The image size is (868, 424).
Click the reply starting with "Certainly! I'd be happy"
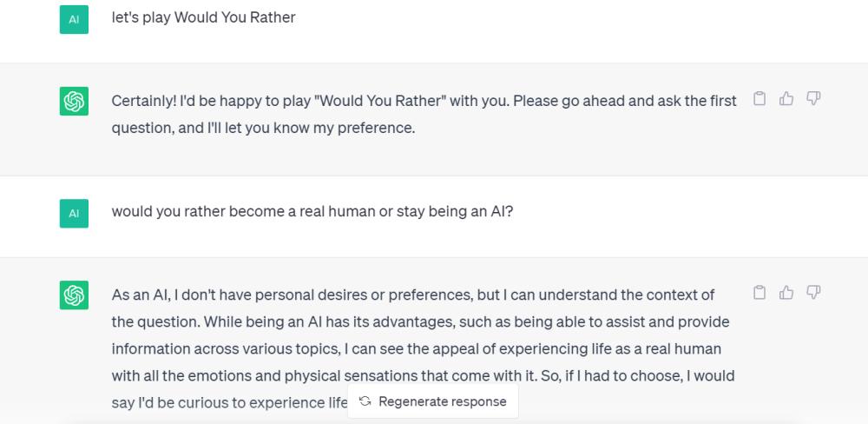(x=424, y=115)
